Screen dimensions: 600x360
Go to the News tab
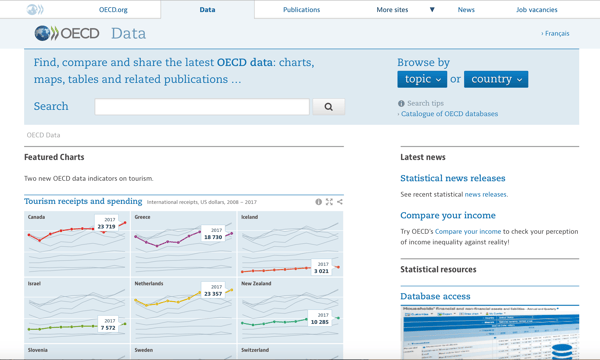coord(466,10)
